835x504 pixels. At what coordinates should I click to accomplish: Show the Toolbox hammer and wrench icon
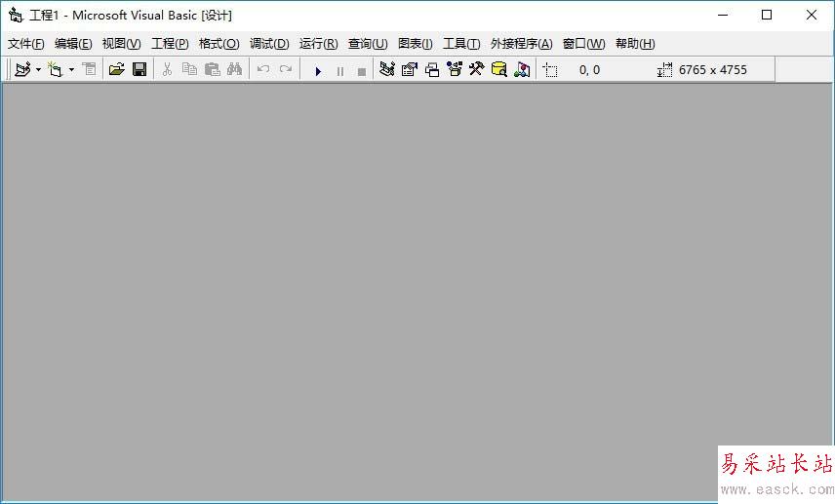point(477,69)
